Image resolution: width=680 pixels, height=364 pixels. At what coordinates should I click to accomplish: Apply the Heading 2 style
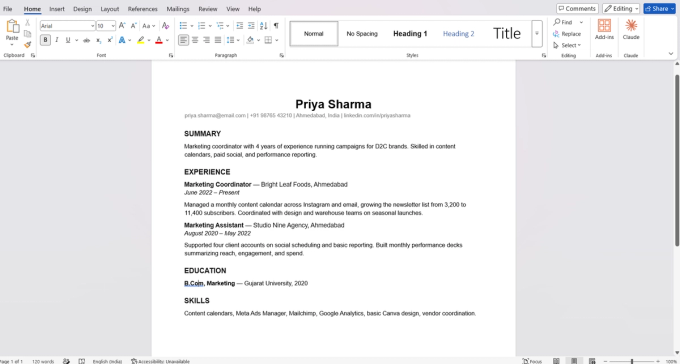click(x=458, y=33)
